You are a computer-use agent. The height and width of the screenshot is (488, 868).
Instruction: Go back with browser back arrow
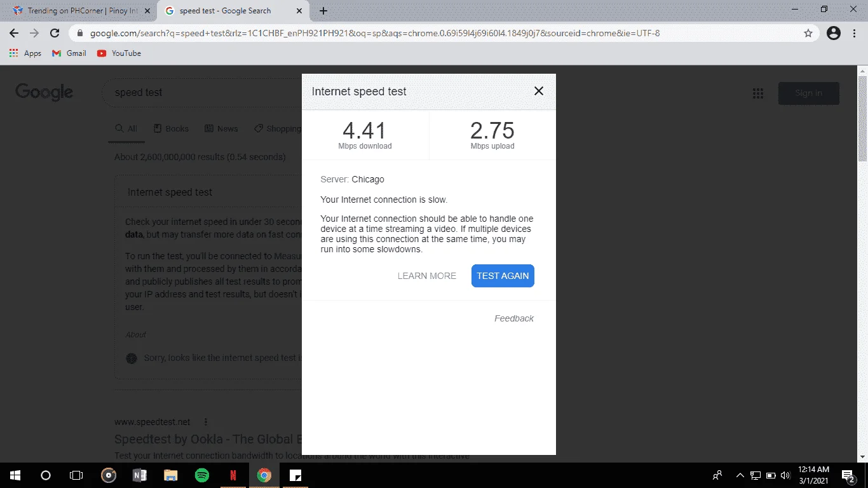click(x=14, y=33)
